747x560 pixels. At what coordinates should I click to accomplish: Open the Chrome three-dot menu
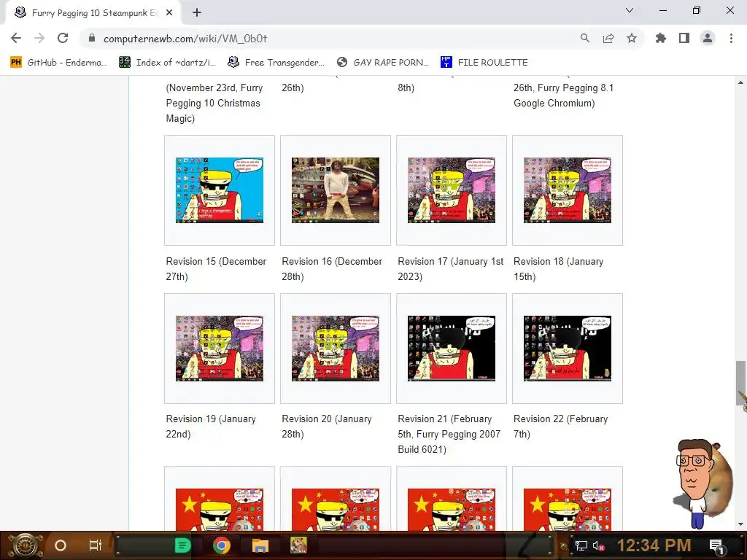tap(731, 38)
